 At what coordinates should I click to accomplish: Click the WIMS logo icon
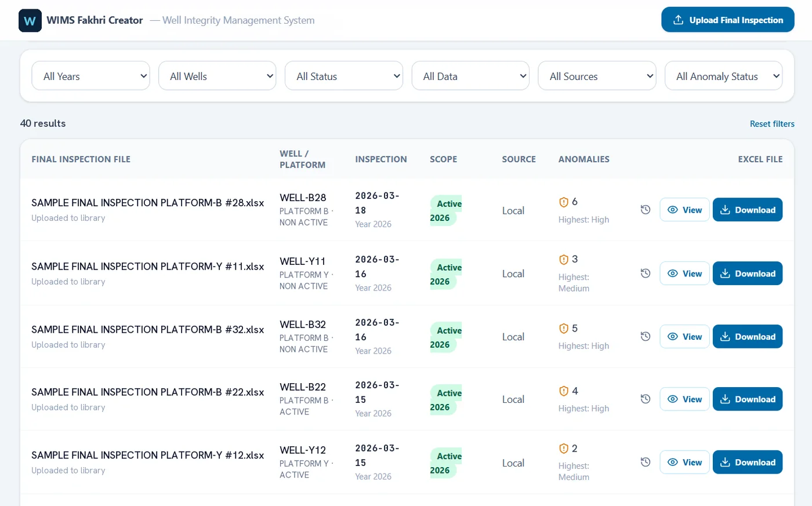[x=30, y=21]
